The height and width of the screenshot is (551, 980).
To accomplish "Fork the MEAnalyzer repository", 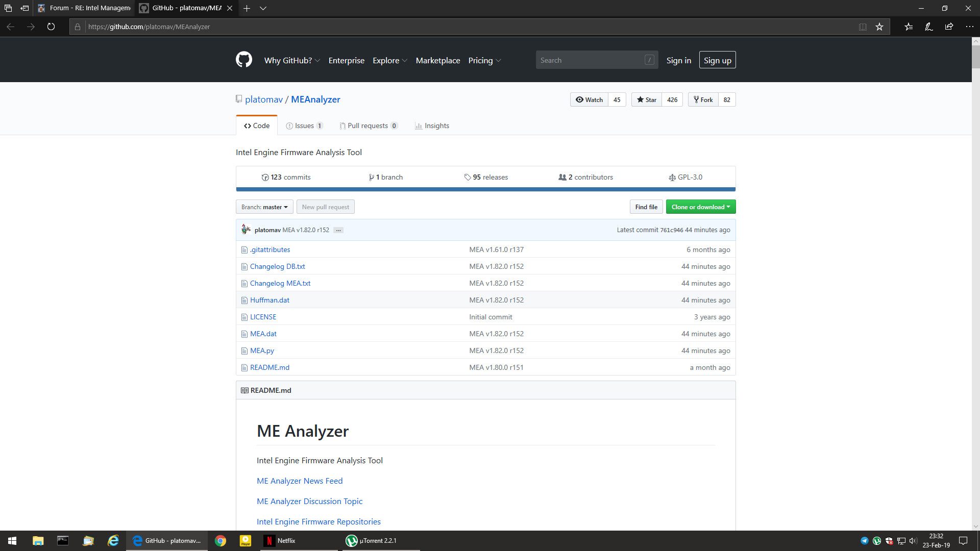I will pos(703,99).
